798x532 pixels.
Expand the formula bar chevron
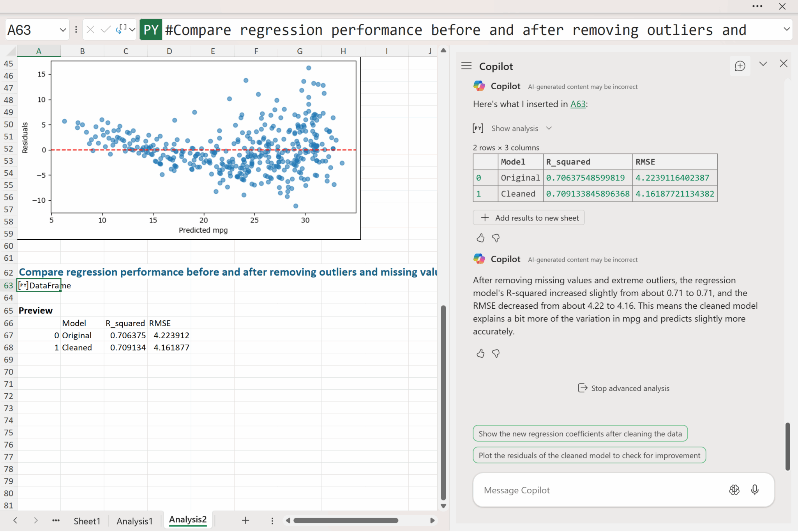click(x=786, y=29)
